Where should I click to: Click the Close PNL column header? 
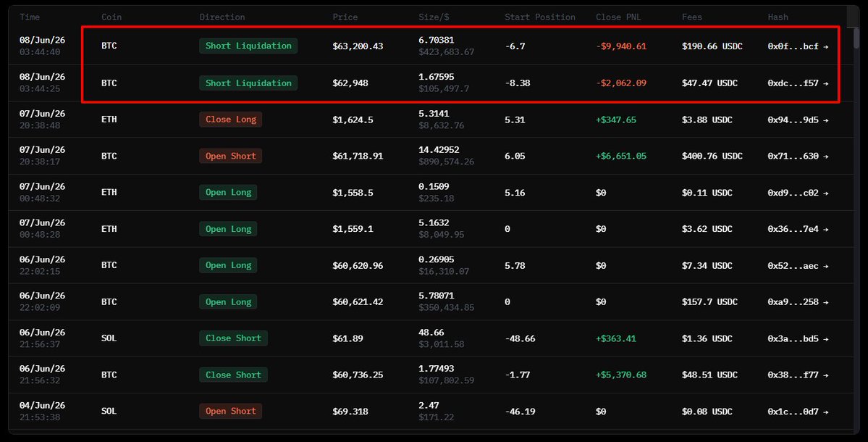coord(618,17)
